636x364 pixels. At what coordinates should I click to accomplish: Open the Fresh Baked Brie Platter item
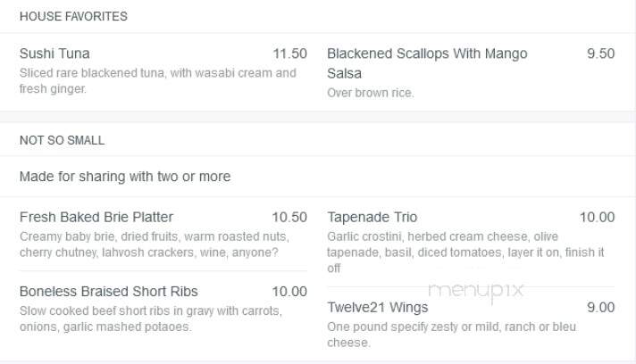click(96, 217)
